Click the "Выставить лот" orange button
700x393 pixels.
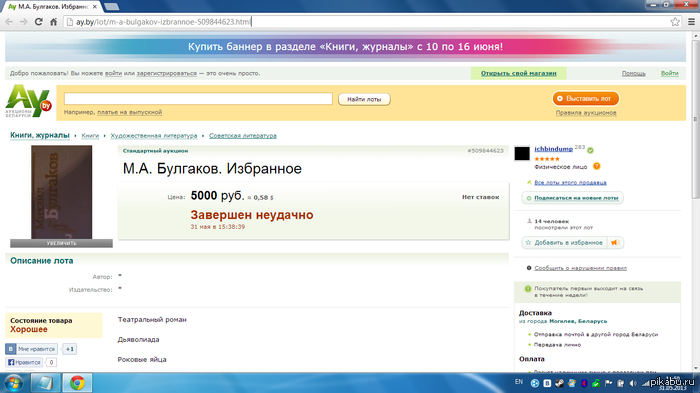[586, 98]
